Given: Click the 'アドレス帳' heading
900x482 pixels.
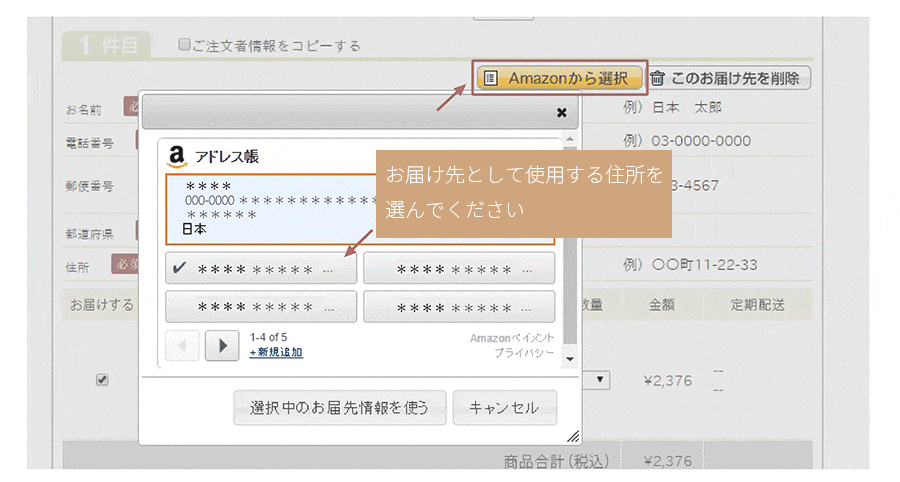Looking at the screenshot, I should point(227,157).
